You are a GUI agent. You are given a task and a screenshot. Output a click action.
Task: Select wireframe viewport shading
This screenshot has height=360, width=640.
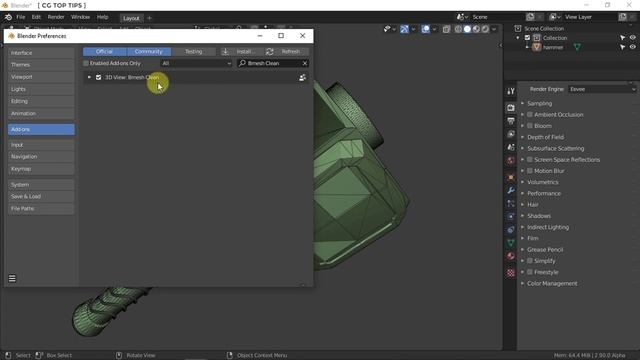(x=458, y=29)
